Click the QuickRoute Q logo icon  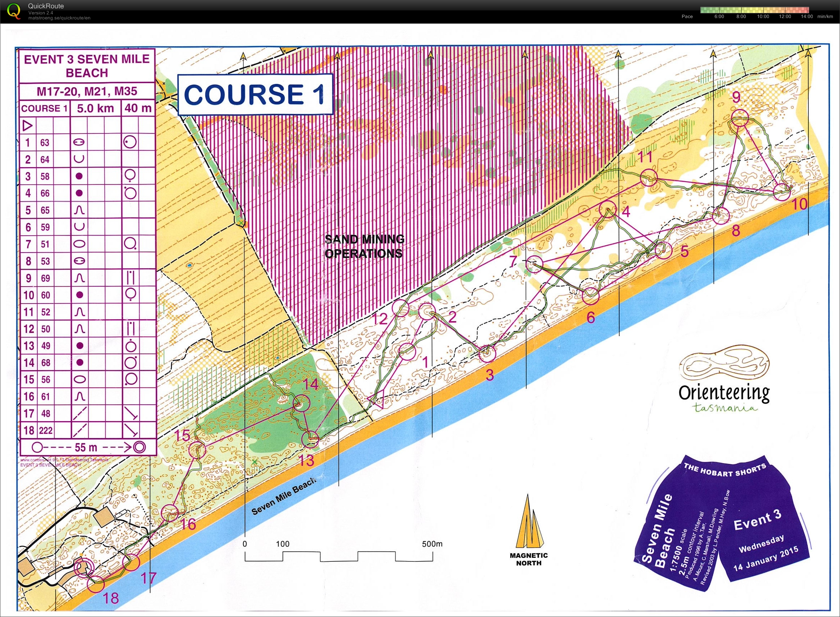pyautogui.click(x=14, y=10)
